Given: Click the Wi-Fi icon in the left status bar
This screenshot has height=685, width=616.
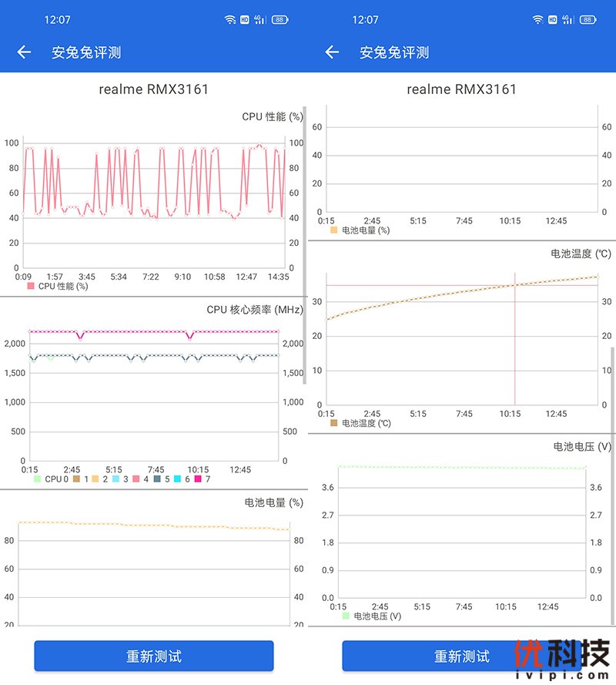Looking at the screenshot, I should click(230, 19).
